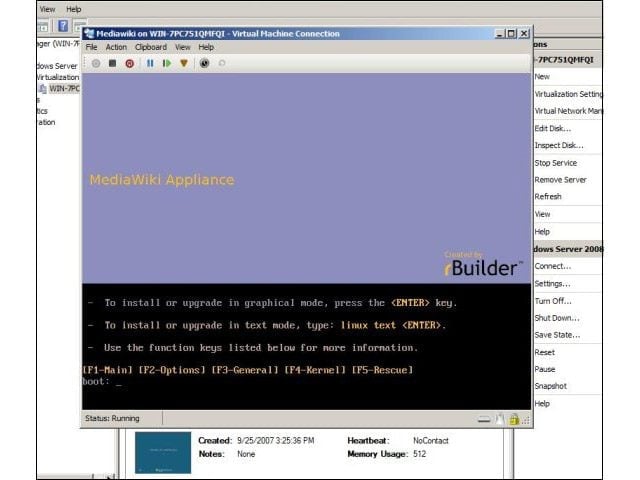This screenshot has width=640, height=480.
Task: Click the Notes value None
Action: (x=246, y=454)
